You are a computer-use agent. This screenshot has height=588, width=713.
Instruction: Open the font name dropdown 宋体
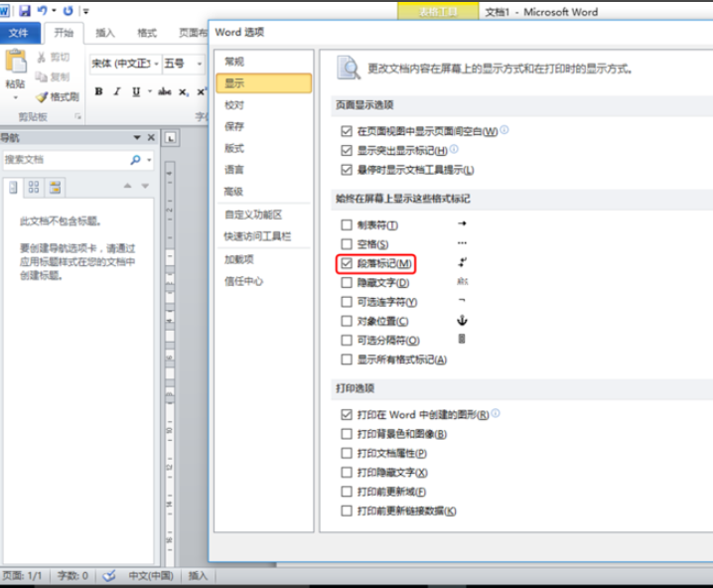(157, 64)
